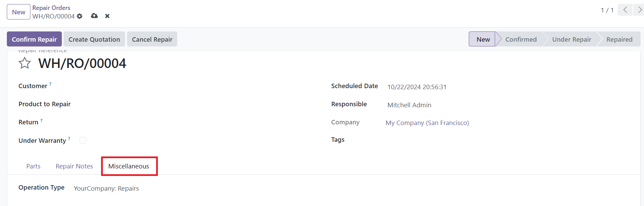This screenshot has width=644, height=206.
Task: Switch to the Repair Notes tab
Action: [x=74, y=166]
